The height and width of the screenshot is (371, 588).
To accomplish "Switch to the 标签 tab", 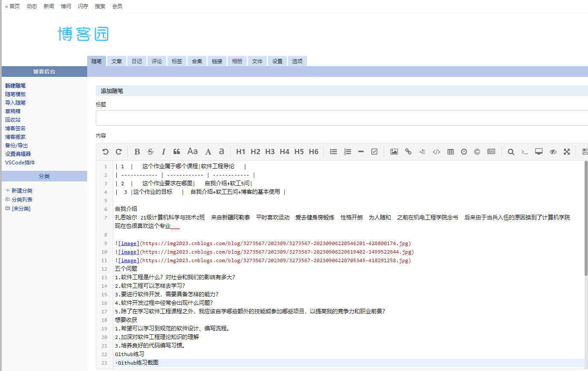I will pyautogui.click(x=177, y=61).
